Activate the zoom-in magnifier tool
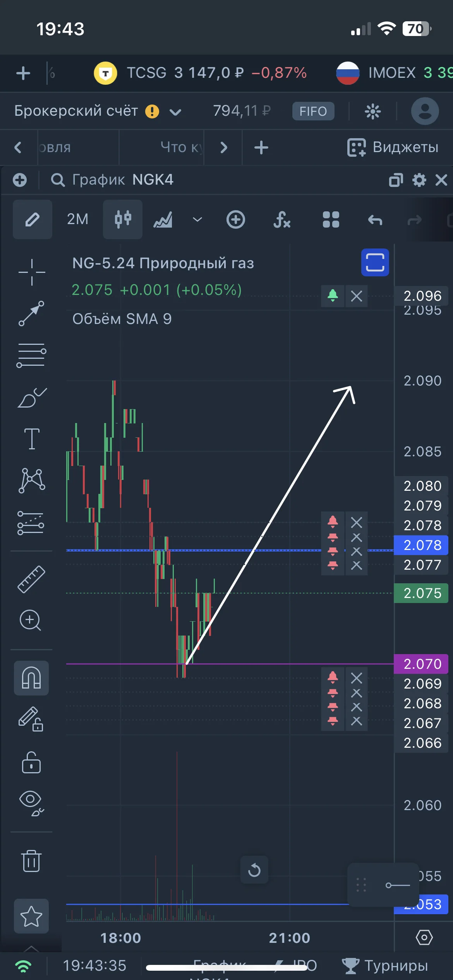Image resolution: width=453 pixels, height=980 pixels. pos(30,620)
